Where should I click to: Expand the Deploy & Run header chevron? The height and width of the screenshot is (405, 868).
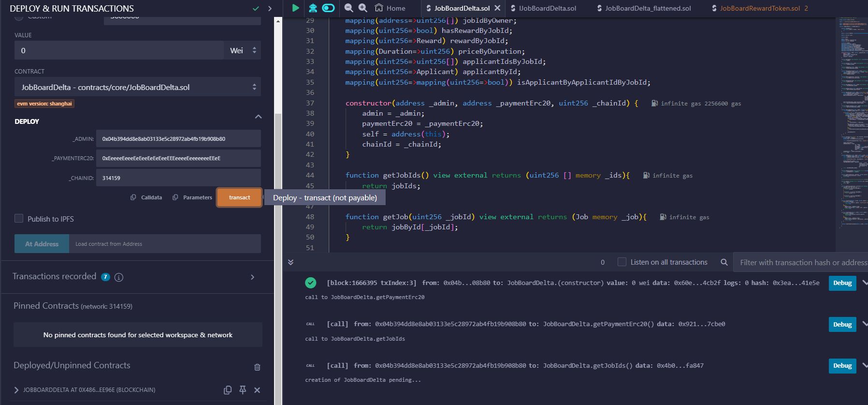(x=270, y=8)
